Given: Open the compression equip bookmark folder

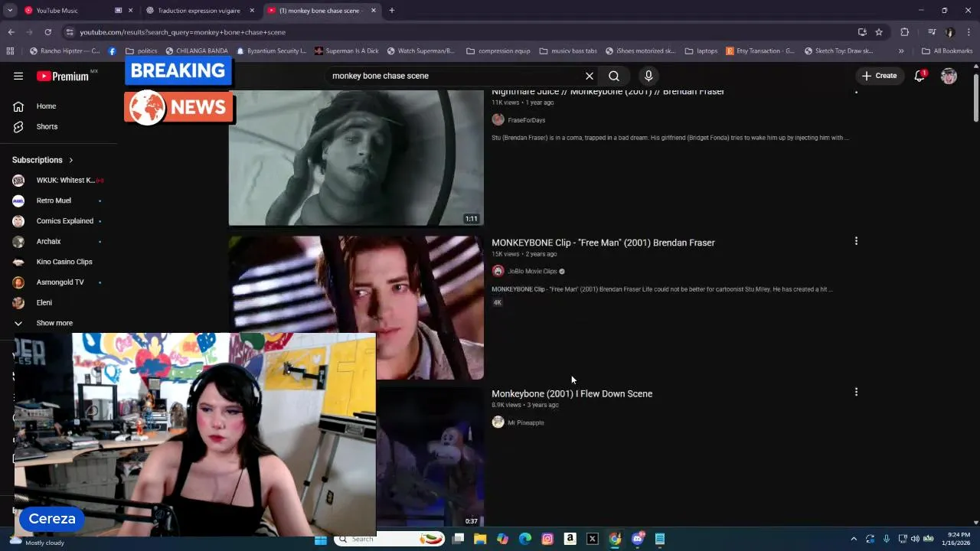Looking at the screenshot, I should 498,51.
